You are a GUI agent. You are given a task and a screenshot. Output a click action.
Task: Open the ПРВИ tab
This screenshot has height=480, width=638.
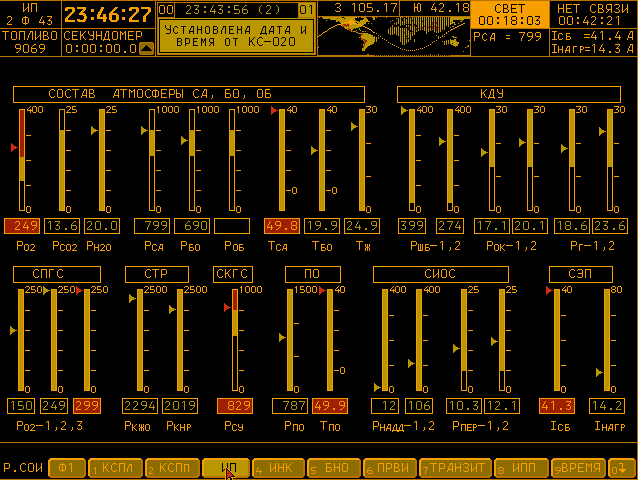click(x=390, y=468)
